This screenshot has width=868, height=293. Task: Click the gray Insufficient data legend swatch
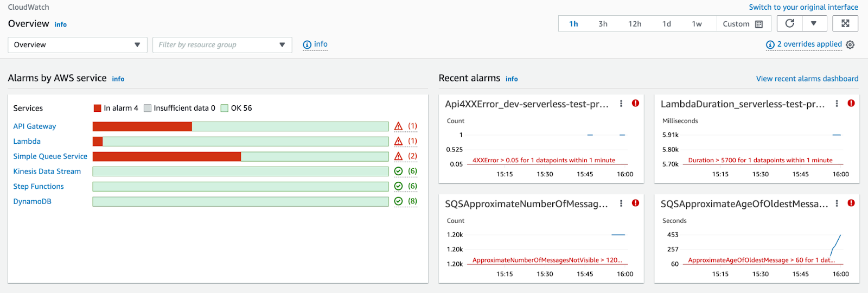pos(148,108)
